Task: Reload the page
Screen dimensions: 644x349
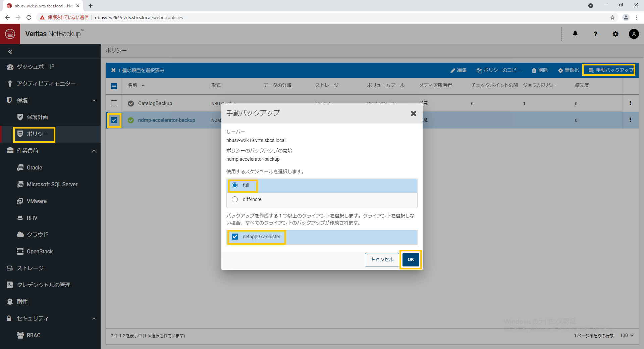Action: point(29,17)
